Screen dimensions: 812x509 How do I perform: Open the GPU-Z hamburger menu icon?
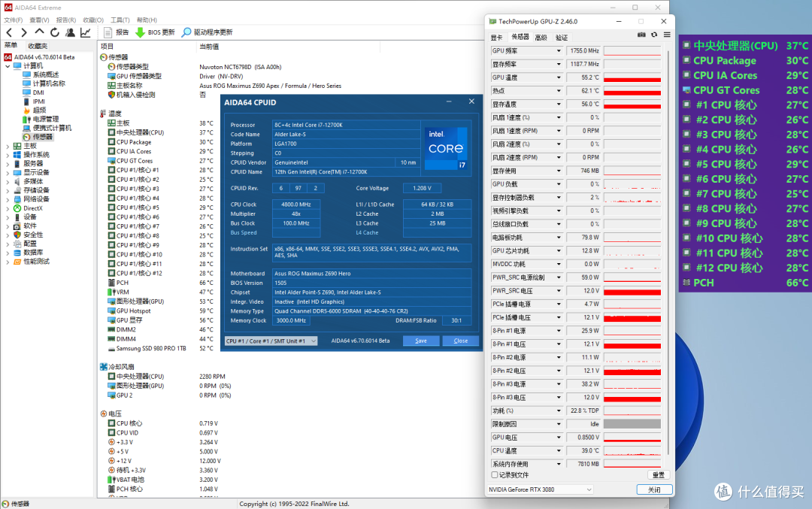[667, 35]
